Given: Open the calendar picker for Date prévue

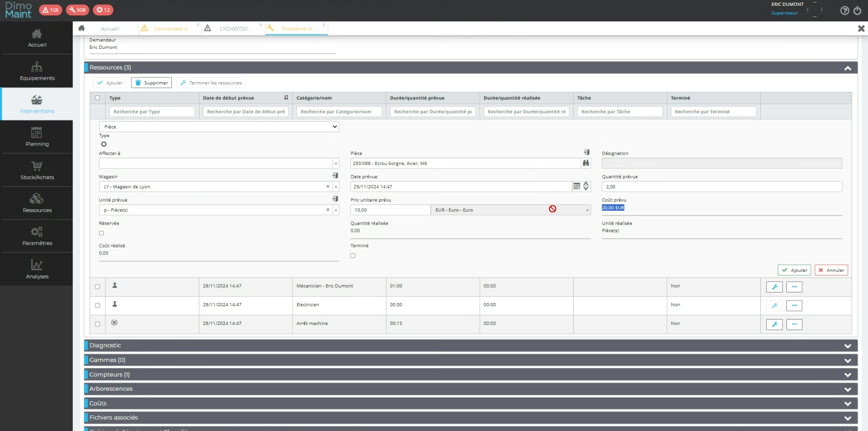Looking at the screenshot, I should point(576,186).
